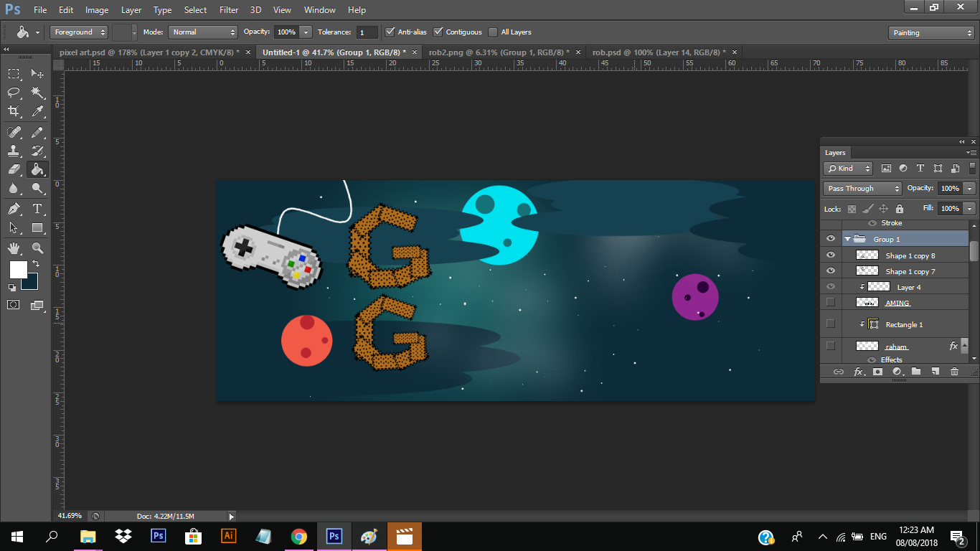Select the Clone Stamp tool
Viewport: 980px width, 551px height.
(x=14, y=151)
